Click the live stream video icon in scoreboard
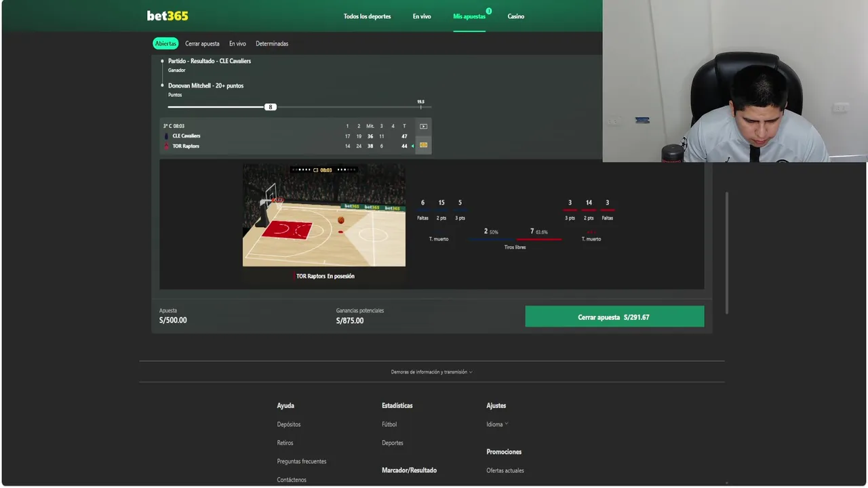This screenshot has height=488, width=868. pyautogui.click(x=423, y=126)
